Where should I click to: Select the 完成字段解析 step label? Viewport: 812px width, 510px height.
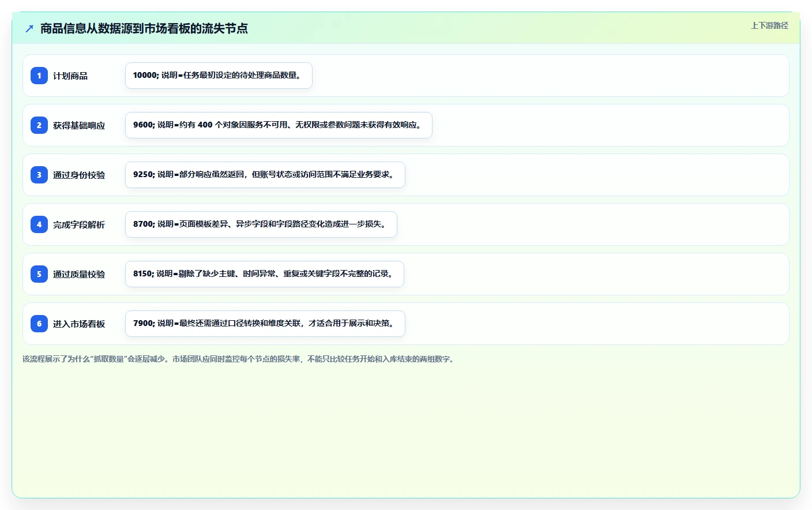coord(79,225)
